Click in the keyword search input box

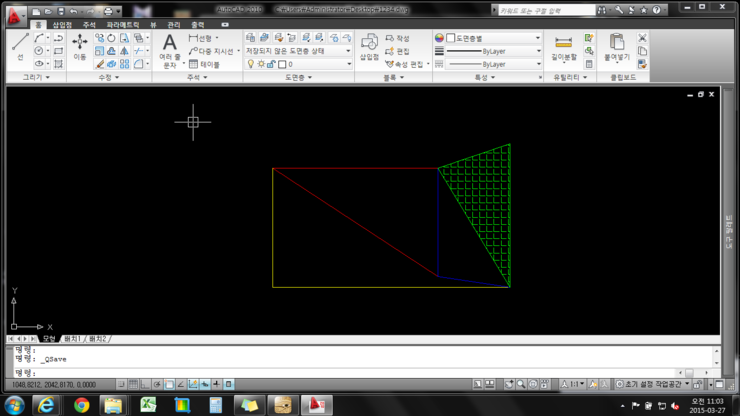(547, 10)
